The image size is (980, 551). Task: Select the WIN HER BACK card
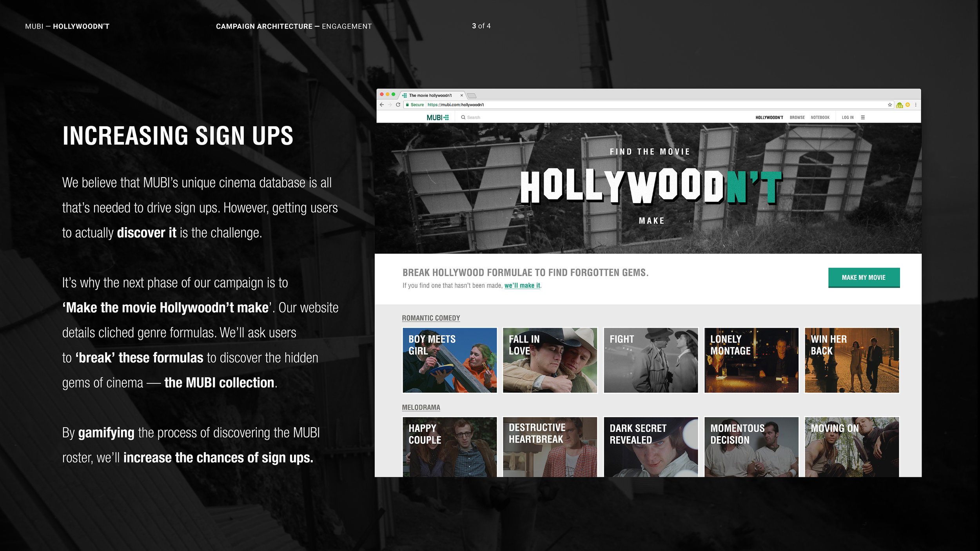(x=852, y=360)
